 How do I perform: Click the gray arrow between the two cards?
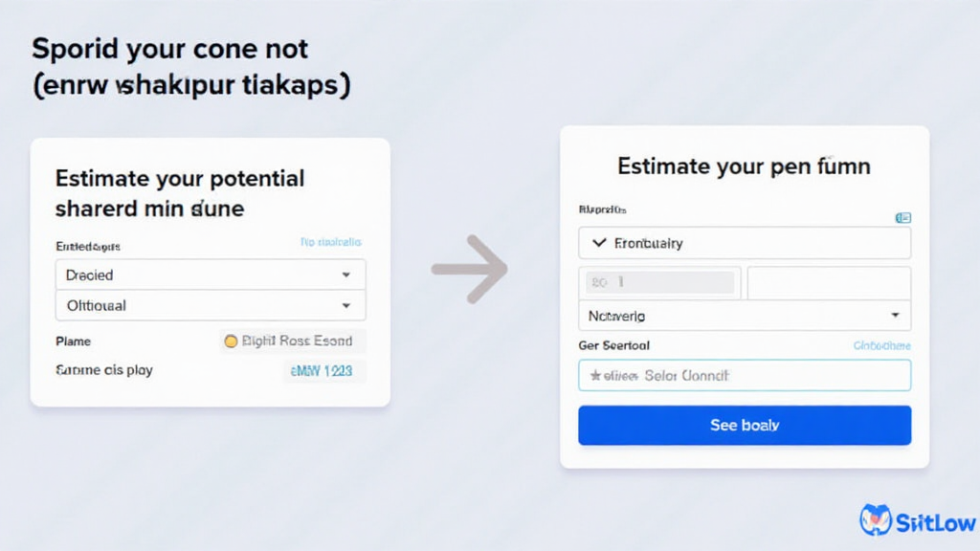point(469,269)
